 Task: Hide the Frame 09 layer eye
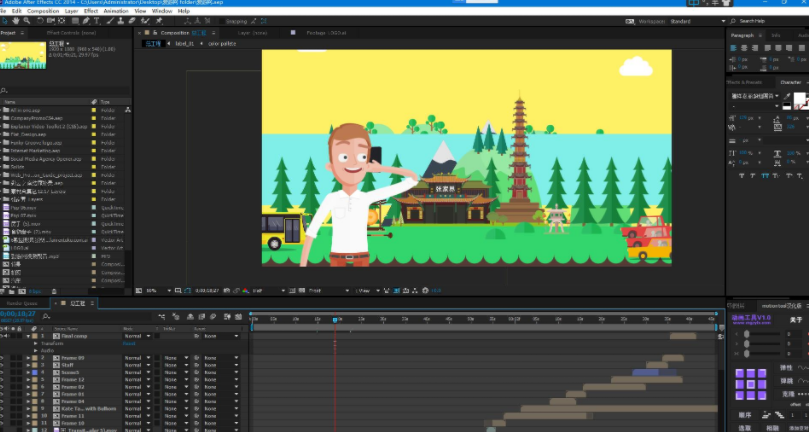[x=4, y=358]
